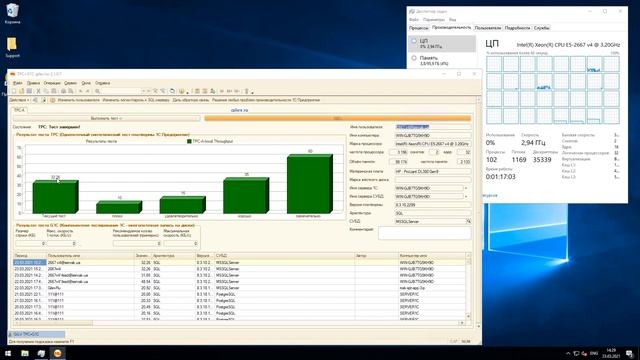Click the Undo arrow icon in 1C toolbar
Image resolution: width=640 pixels, height=360 pixels.
pyautogui.click(x=80, y=91)
